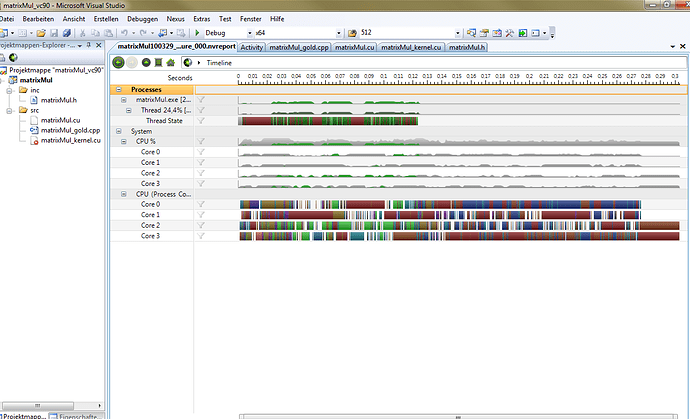Open the Debug configuration dropdown
The height and width of the screenshot is (419, 690).
(x=250, y=33)
